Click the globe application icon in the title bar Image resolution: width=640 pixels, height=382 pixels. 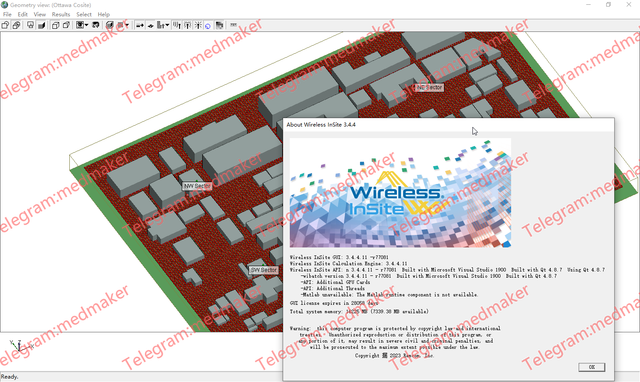pyautogui.click(x=4, y=5)
